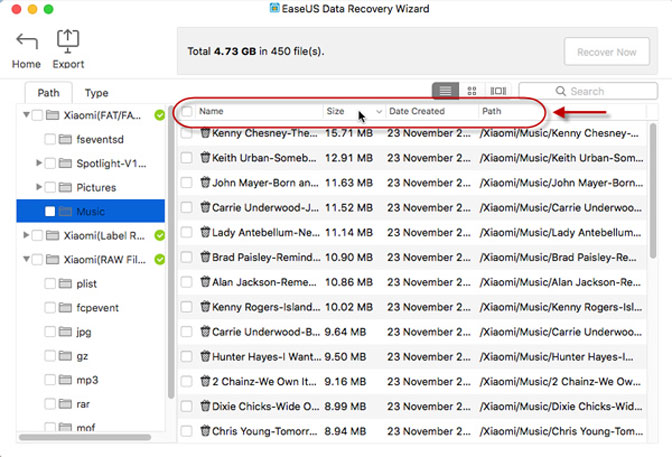672x457 pixels.
Task: Open the Lady Antebellum-Ne... file row
Action: 412,232
